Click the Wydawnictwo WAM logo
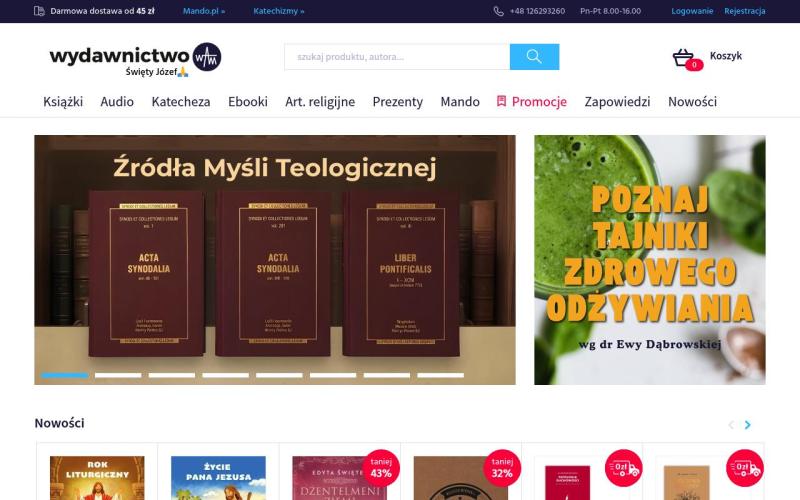800x500 pixels. coord(135,60)
